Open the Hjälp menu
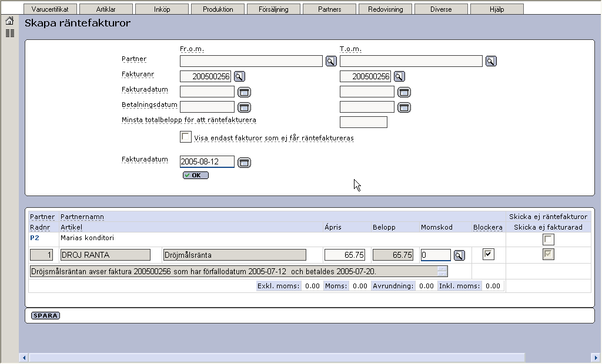 click(497, 9)
